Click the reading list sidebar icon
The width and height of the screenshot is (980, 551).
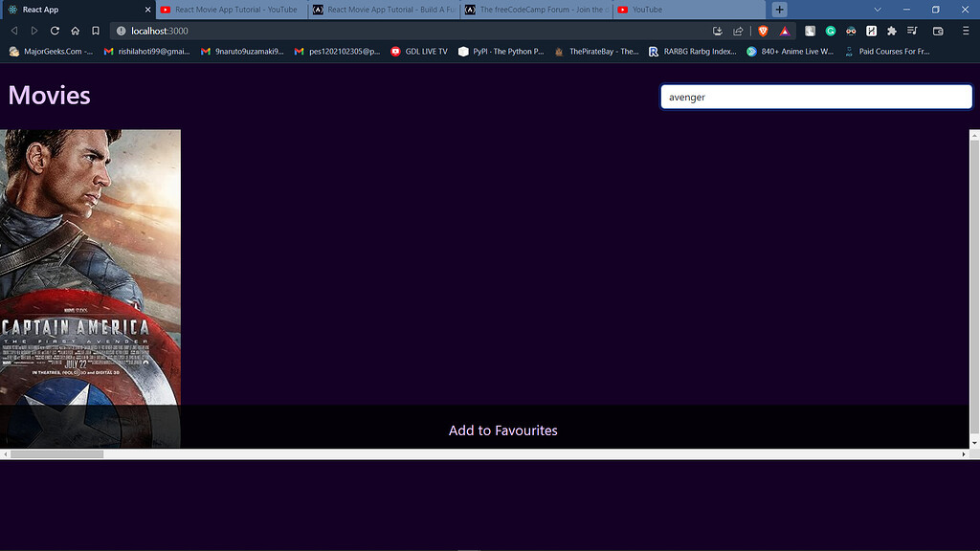coord(914,31)
